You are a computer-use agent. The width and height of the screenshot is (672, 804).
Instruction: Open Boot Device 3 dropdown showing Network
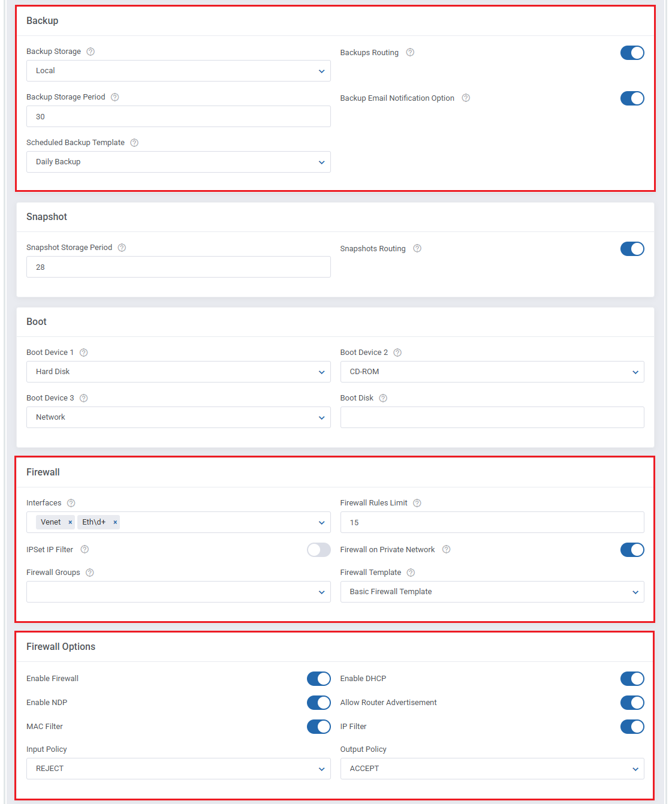pyautogui.click(x=178, y=417)
